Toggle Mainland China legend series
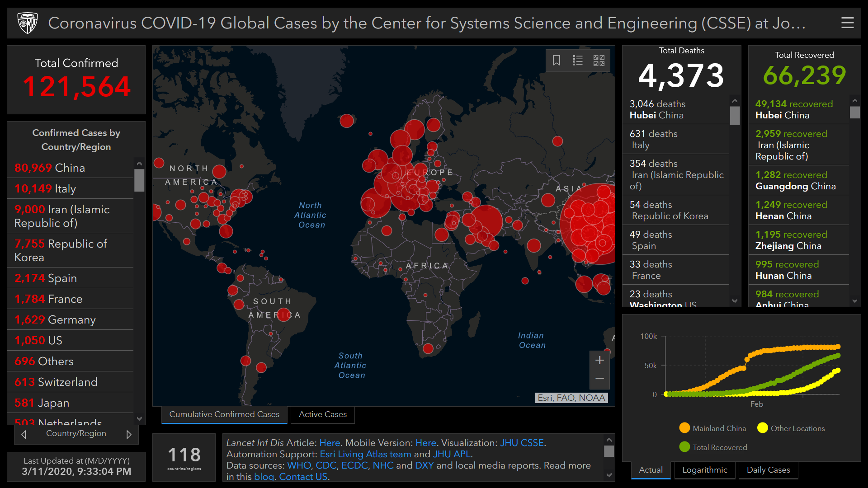Viewport: 868px width, 488px height. tap(712, 428)
